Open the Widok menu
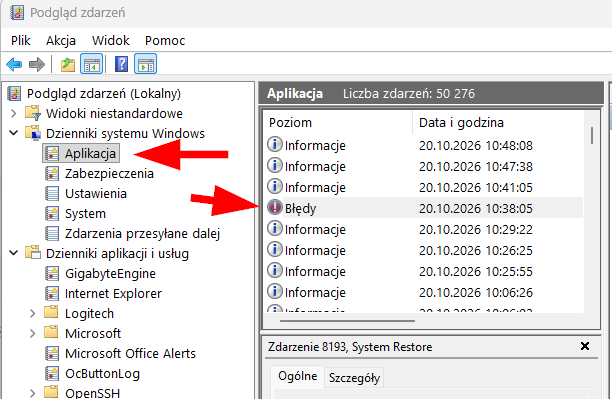 110,41
